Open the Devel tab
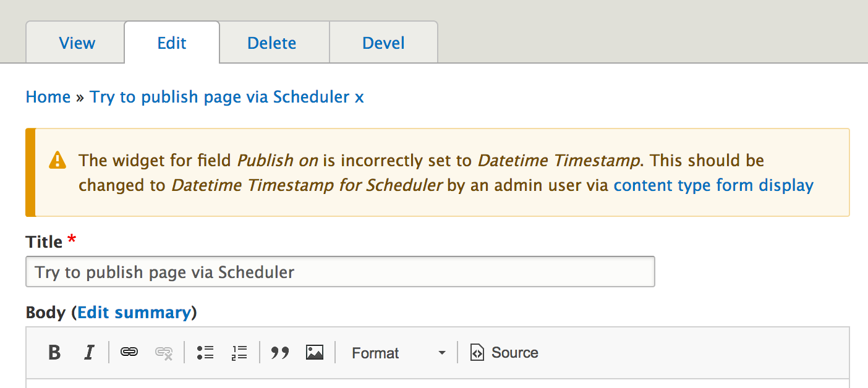 383,42
